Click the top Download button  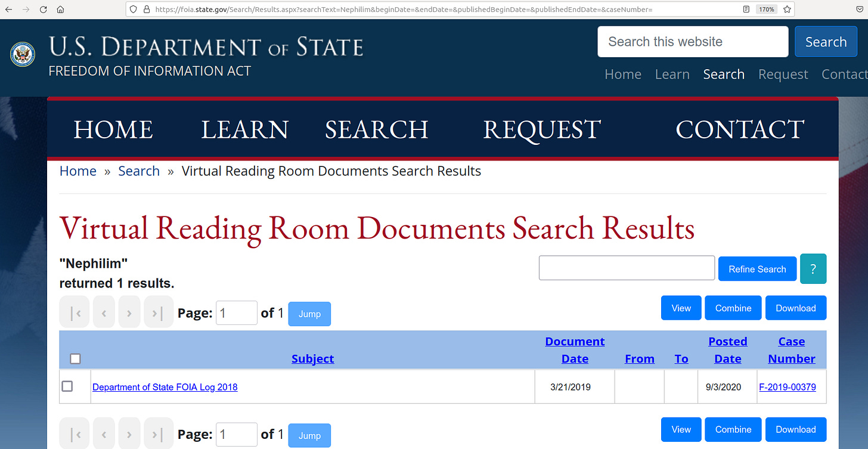[x=796, y=308]
